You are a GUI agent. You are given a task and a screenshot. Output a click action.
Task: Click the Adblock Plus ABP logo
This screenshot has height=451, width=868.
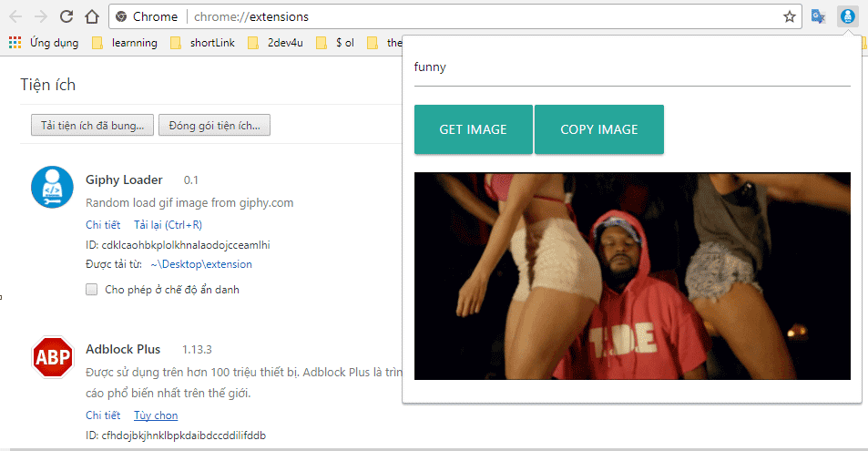[53, 357]
